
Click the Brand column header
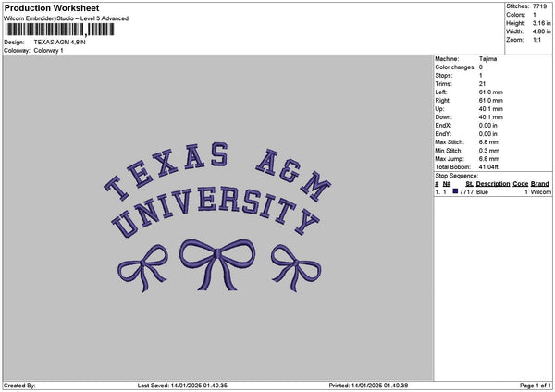pos(540,184)
